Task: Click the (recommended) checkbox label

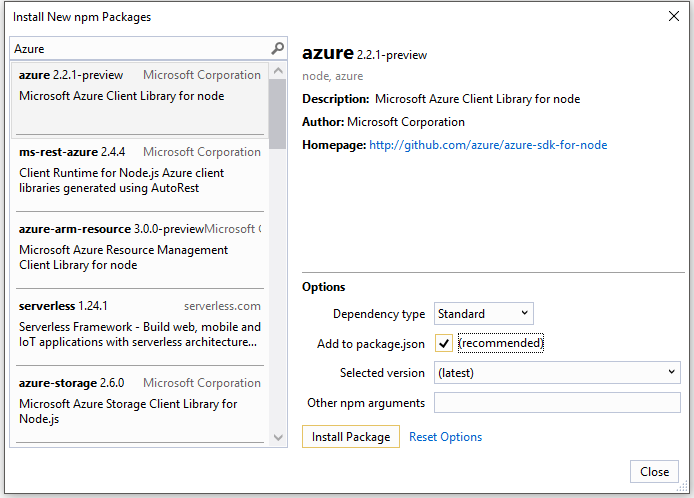Action: 501,343
